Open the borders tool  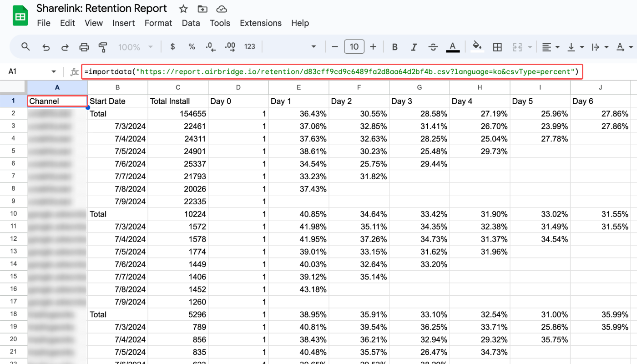coord(497,46)
